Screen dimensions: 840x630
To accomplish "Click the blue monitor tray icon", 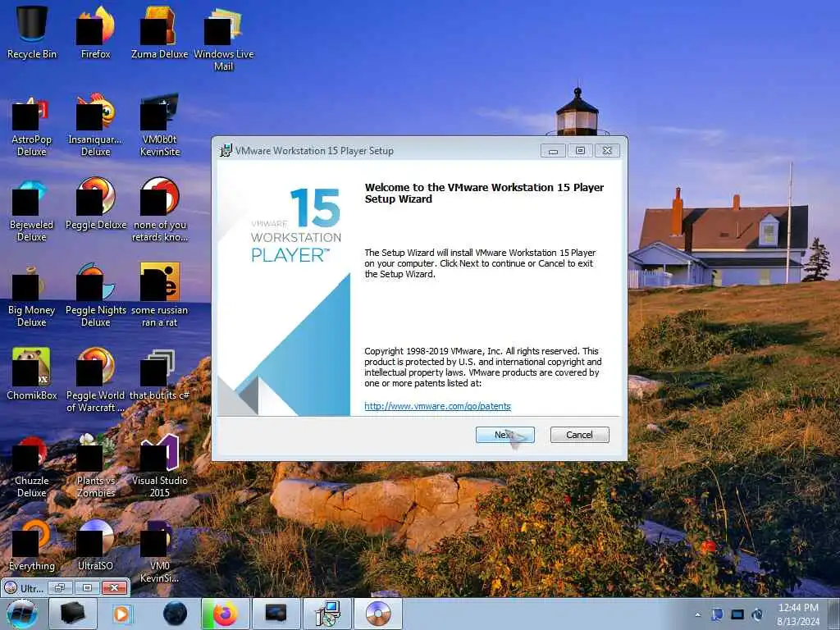I will pyautogui.click(x=737, y=614).
